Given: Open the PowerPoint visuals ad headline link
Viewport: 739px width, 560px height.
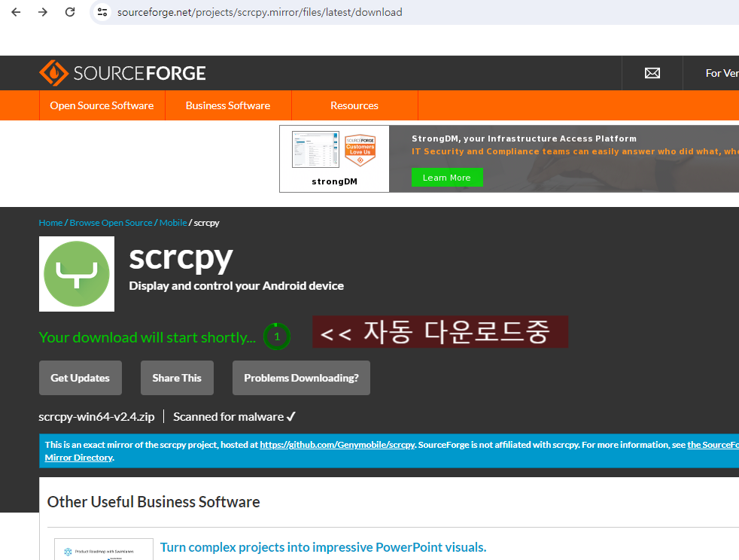Looking at the screenshot, I should 324,547.
